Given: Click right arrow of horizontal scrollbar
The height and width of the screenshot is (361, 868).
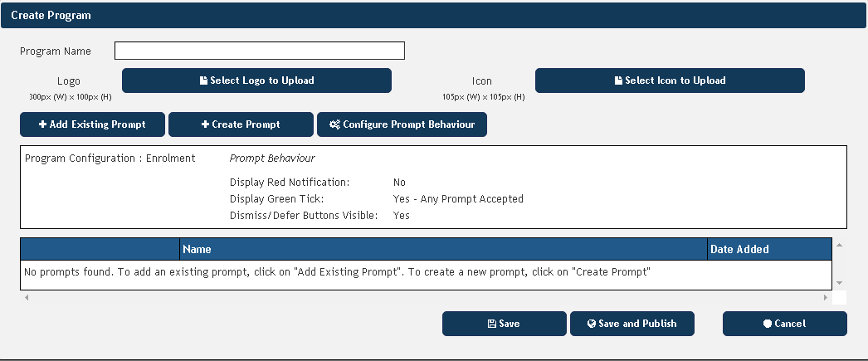Looking at the screenshot, I should (826, 297).
